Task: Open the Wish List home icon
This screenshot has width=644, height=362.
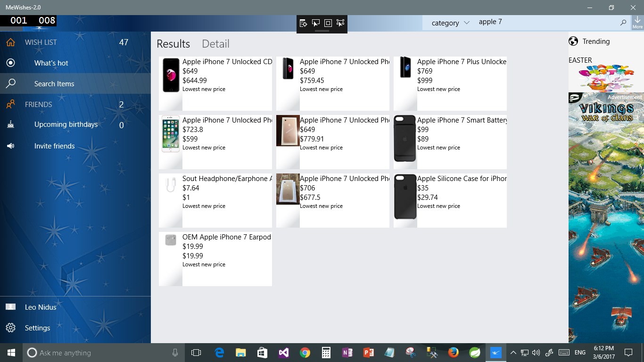Action: click(10, 42)
